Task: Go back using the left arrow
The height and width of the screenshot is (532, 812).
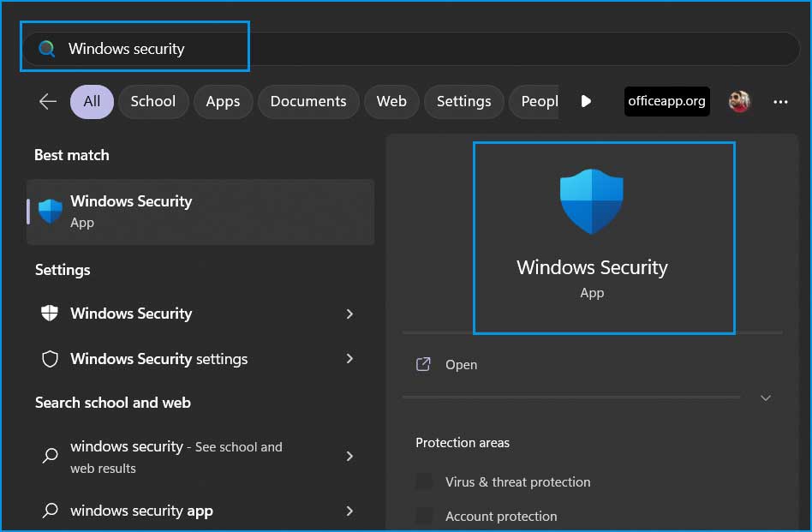Action: tap(48, 102)
